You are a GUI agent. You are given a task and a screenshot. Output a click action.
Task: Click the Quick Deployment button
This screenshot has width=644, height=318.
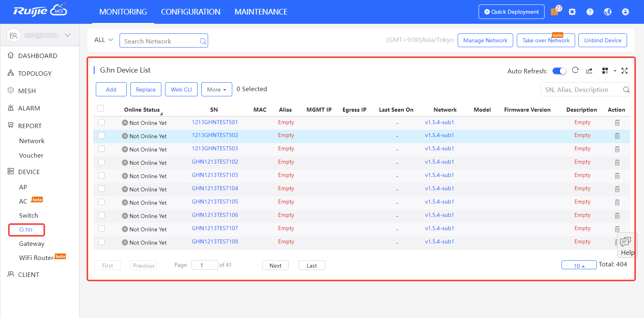pos(511,12)
